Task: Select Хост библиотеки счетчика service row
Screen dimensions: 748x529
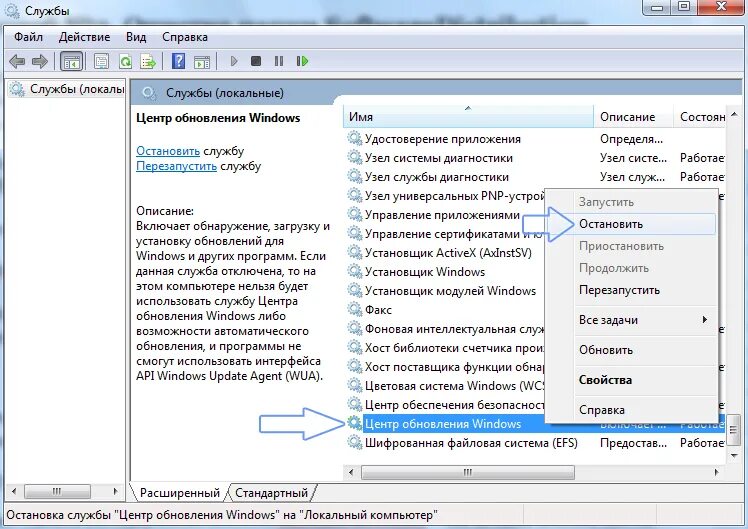Action: click(446, 348)
